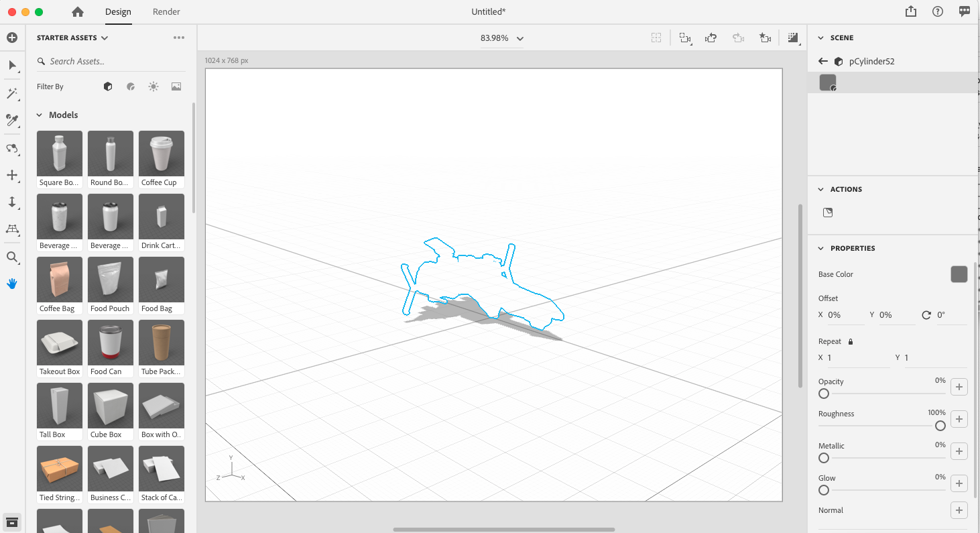Open the Starter Assets panel menu

(178, 38)
